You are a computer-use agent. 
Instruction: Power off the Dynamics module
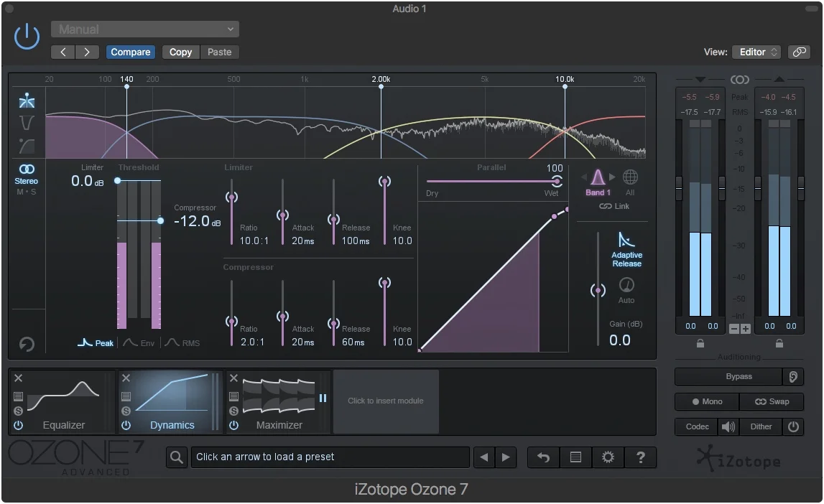click(x=126, y=425)
